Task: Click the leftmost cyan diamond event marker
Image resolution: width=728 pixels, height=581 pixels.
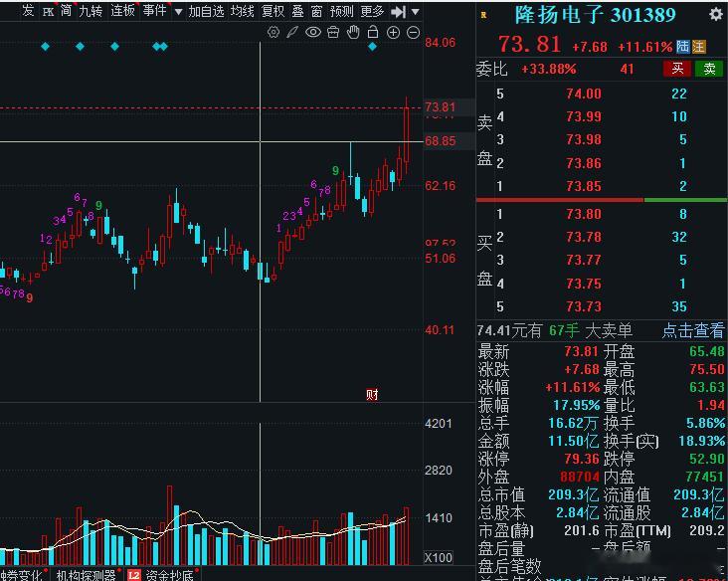Action: pos(45,47)
